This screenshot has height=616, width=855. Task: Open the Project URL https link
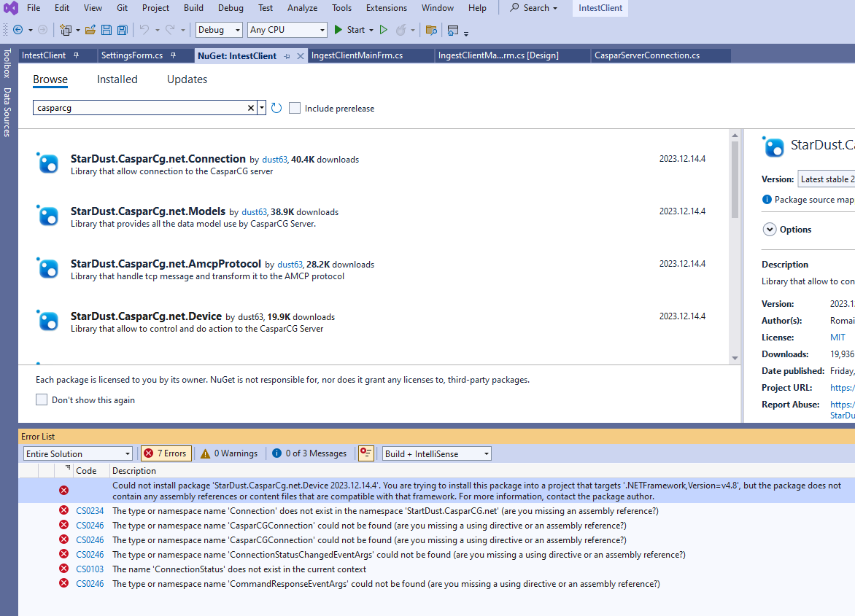[x=843, y=387]
